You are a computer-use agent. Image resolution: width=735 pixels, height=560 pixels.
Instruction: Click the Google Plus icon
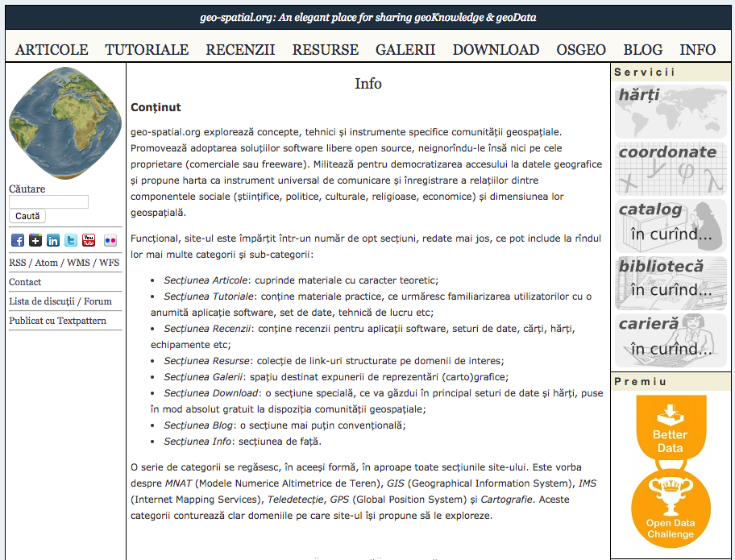35,240
